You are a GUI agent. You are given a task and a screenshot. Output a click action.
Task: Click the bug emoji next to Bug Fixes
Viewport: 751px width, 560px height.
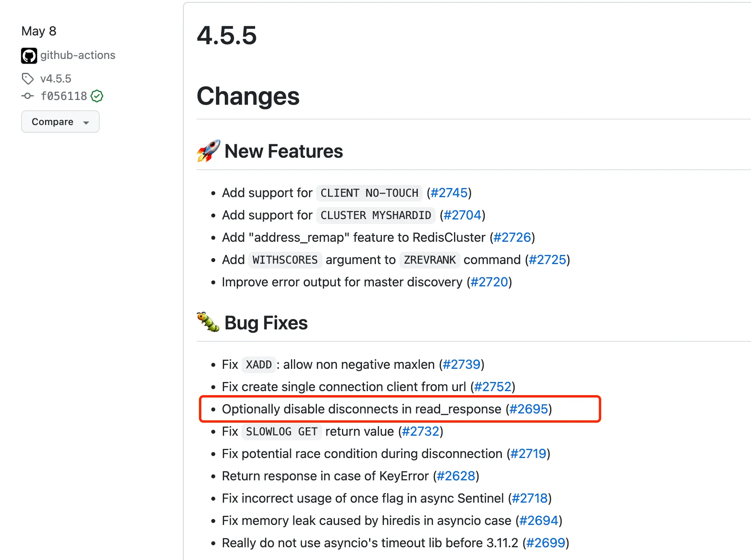pyautogui.click(x=208, y=323)
